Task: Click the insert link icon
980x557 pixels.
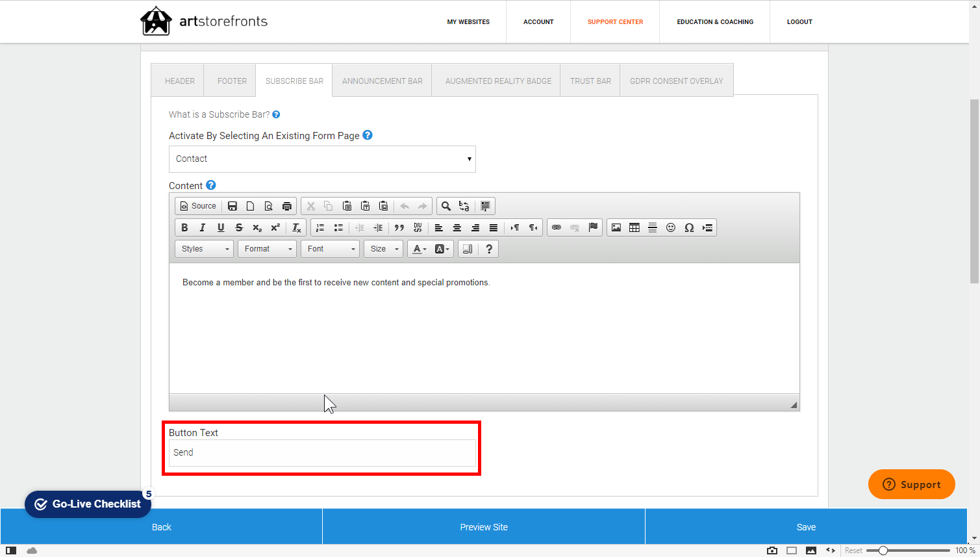Action: tap(557, 227)
